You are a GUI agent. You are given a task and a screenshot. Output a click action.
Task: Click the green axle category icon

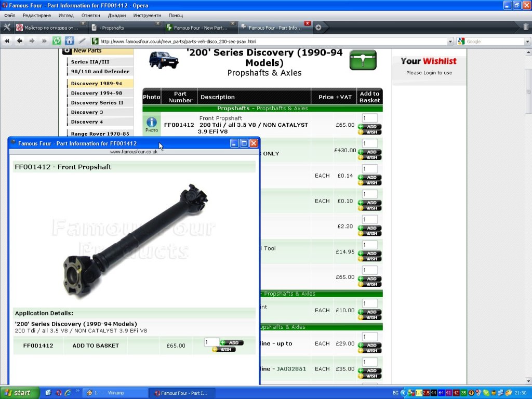(363, 60)
